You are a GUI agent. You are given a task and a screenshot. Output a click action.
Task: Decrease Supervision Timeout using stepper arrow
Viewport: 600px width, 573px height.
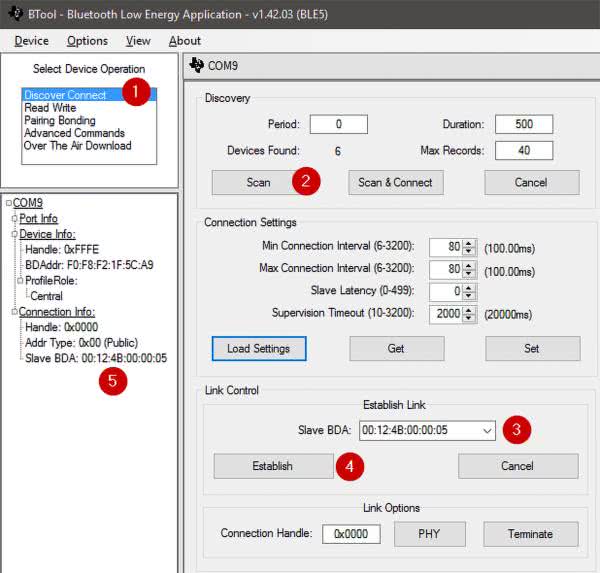pyautogui.click(x=468, y=318)
